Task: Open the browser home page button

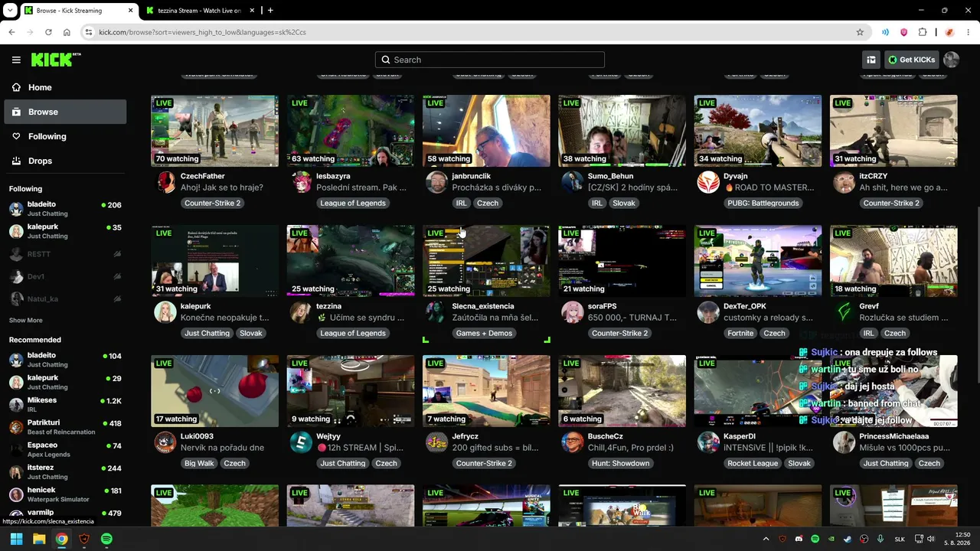Action: point(67,32)
